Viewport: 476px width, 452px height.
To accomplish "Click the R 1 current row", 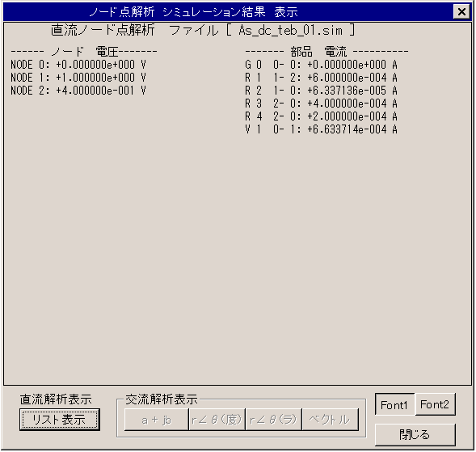I will tap(321, 78).
